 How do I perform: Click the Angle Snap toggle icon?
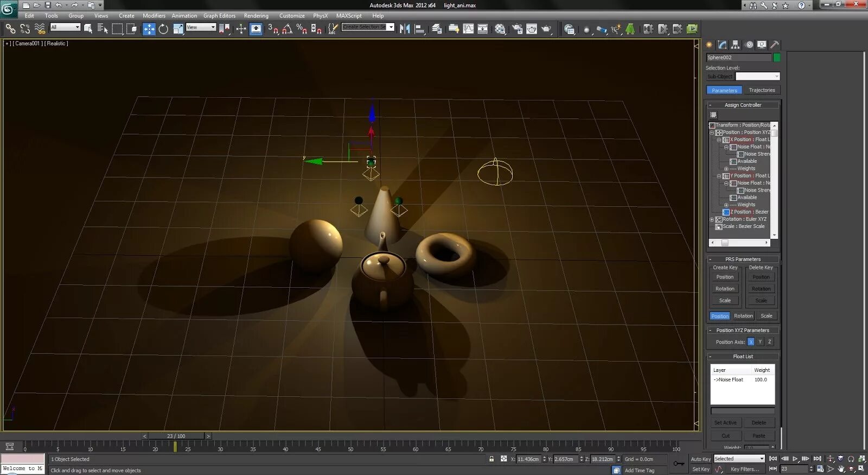tap(288, 29)
